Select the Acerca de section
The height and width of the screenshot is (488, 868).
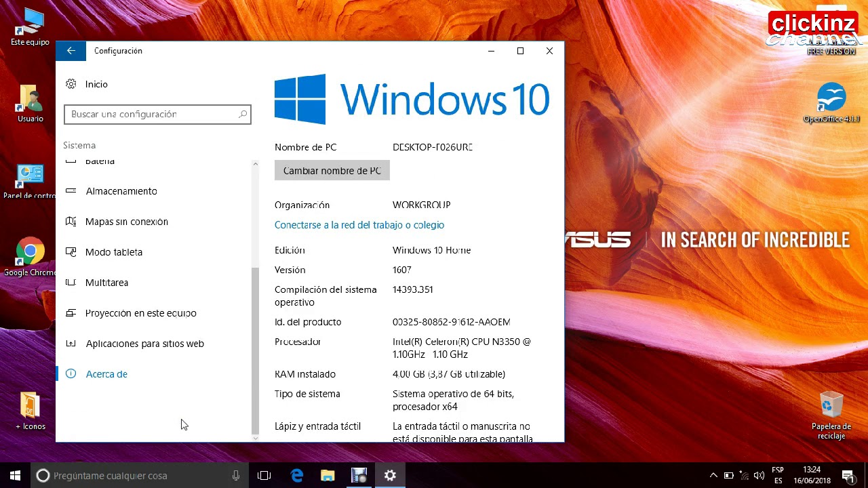coord(106,374)
